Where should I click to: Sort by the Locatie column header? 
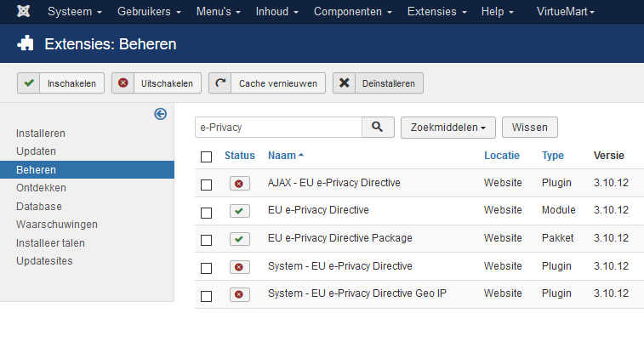click(501, 156)
